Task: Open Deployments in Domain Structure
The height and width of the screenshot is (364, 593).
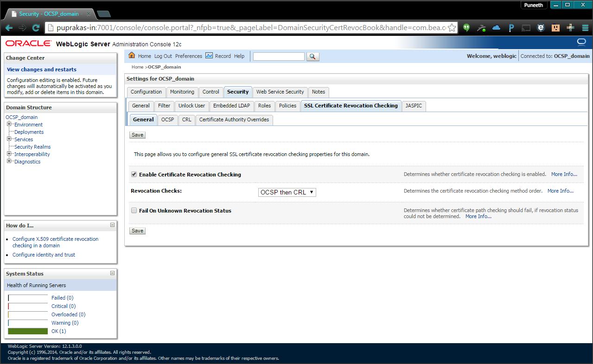Action: pos(29,132)
